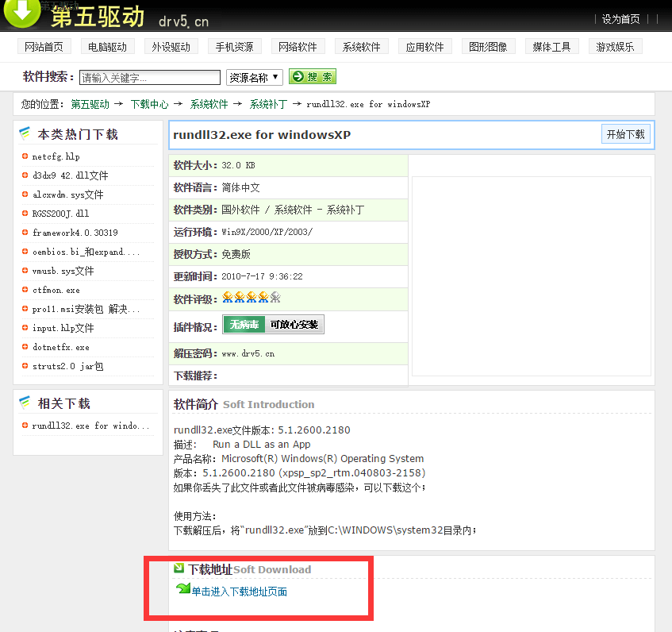Click 系统软件 breadcrumb link
This screenshot has height=632, width=672.
209,104
